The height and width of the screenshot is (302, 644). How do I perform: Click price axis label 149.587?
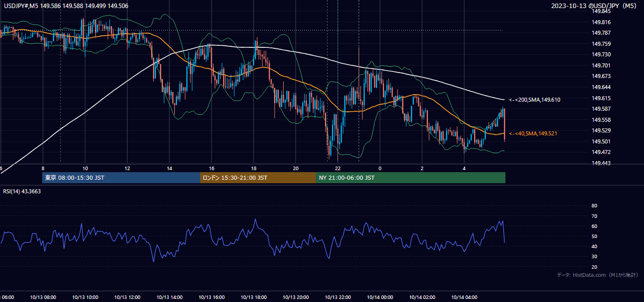[x=602, y=109]
